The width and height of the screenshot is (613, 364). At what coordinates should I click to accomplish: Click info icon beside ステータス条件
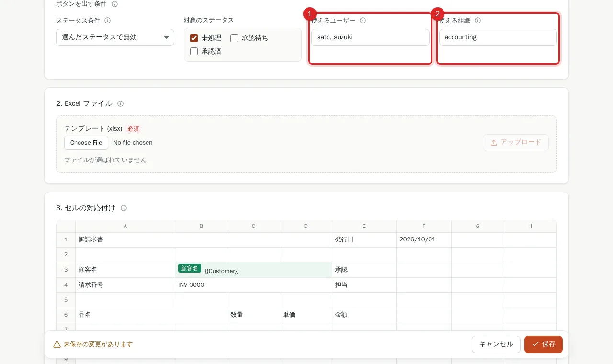108,21
